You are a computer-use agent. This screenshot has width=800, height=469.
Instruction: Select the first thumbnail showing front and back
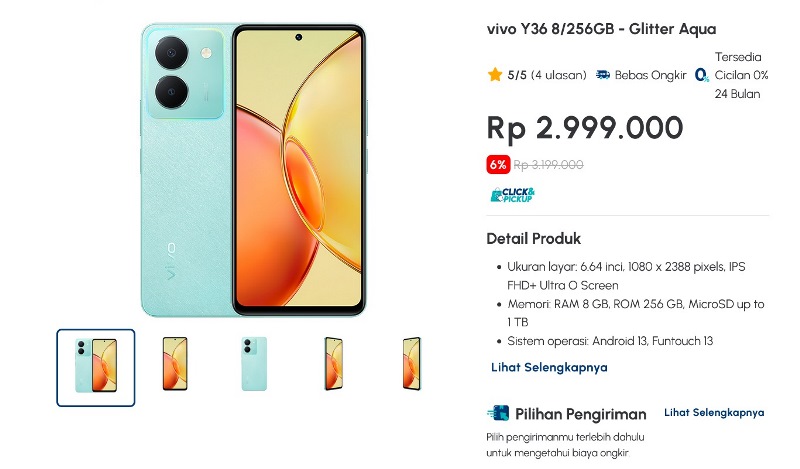pyautogui.click(x=96, y=367)
